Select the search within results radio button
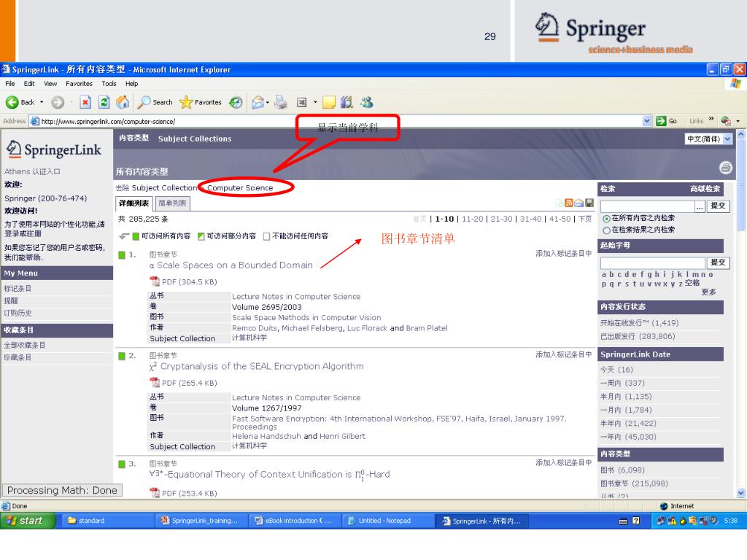Viewport: 747px width, 560px height. [x=606, y=230]
